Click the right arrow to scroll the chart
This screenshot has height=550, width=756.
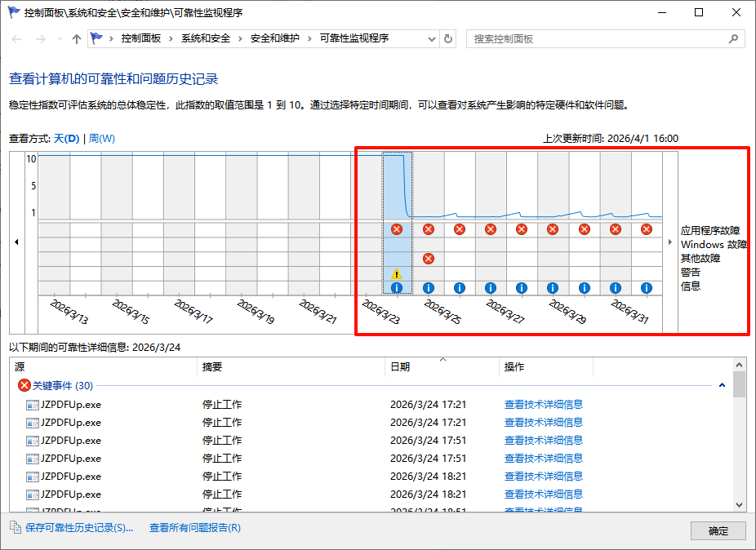[670, 242]
